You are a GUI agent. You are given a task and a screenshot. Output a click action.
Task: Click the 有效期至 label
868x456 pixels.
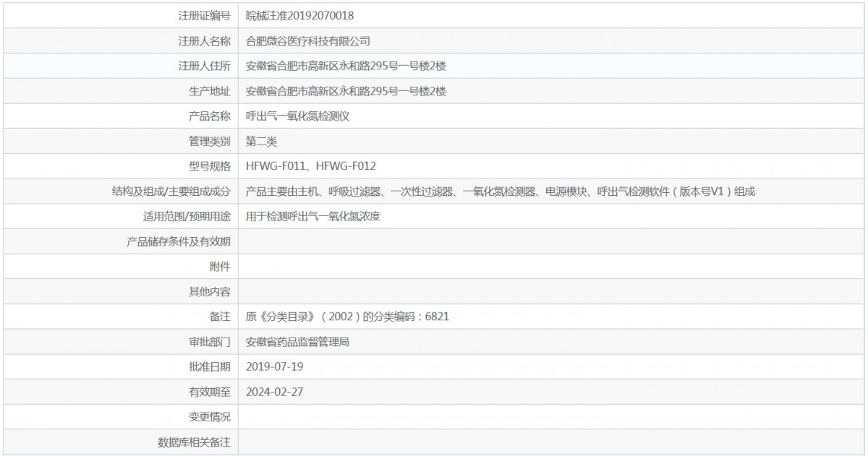point(210,391)
